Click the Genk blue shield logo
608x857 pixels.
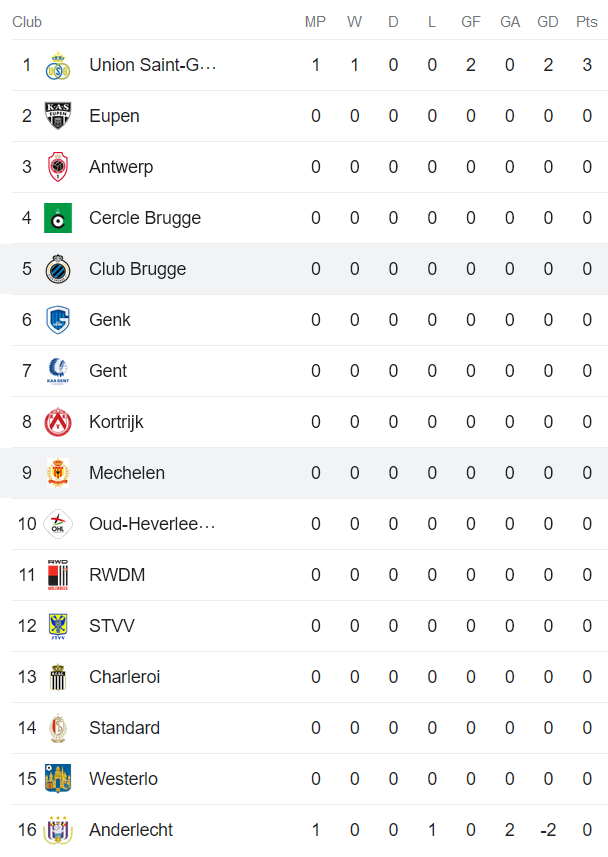click(58, 320)
